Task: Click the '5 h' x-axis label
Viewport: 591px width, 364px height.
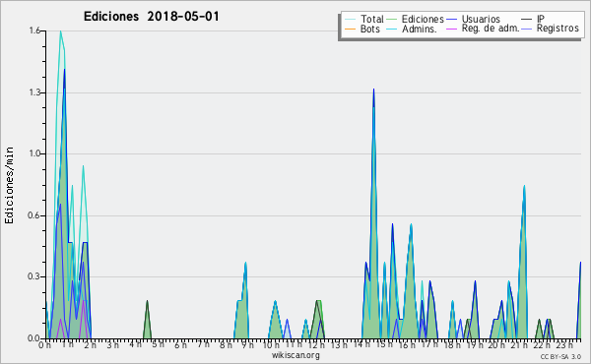Action: pyautogui.click(x=158, y=344)
